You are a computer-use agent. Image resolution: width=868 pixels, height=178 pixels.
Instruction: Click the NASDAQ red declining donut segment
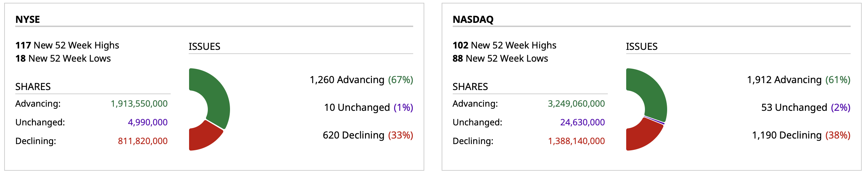(642, 137)
